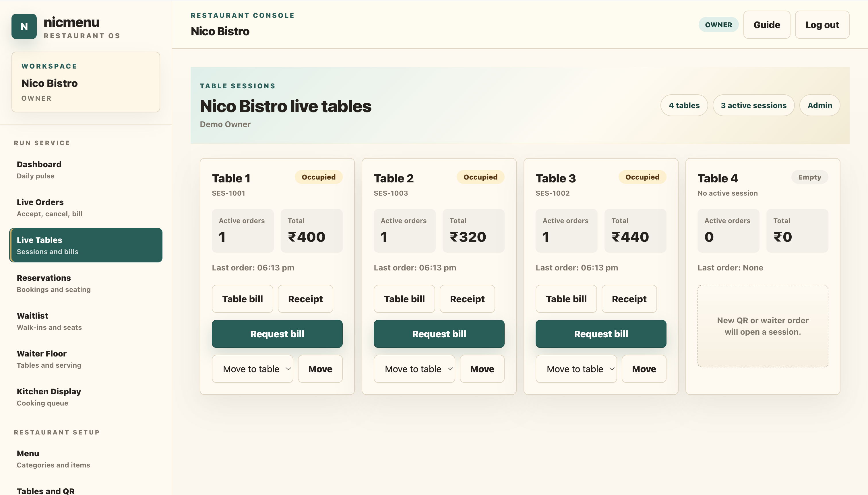This screenshot has height=495, width=868.
Task: Click the nicmenu N logo icon
Action: coord(24,26)
